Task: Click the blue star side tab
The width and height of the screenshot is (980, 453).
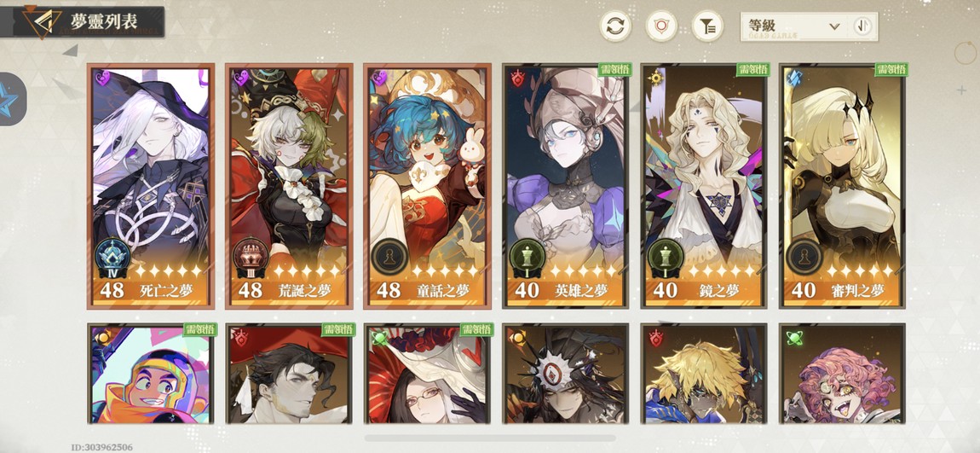Action: pyautogui.click(x=13, y=99)
